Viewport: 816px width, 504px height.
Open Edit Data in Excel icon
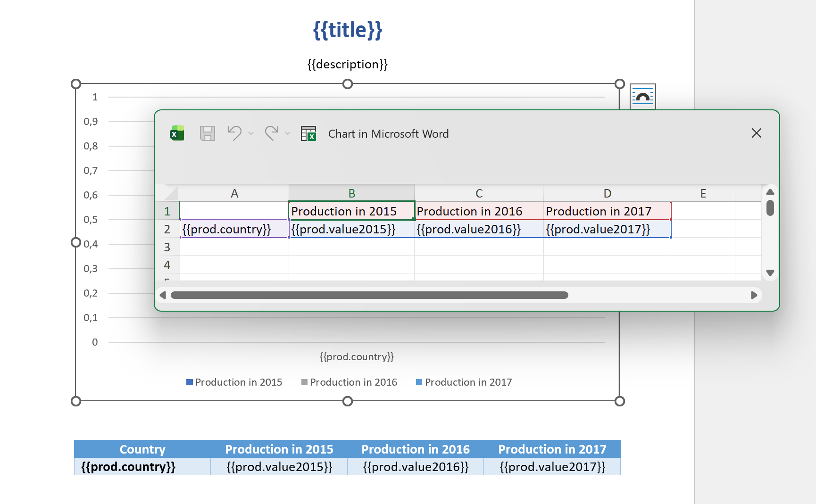[x=308, y=133]
